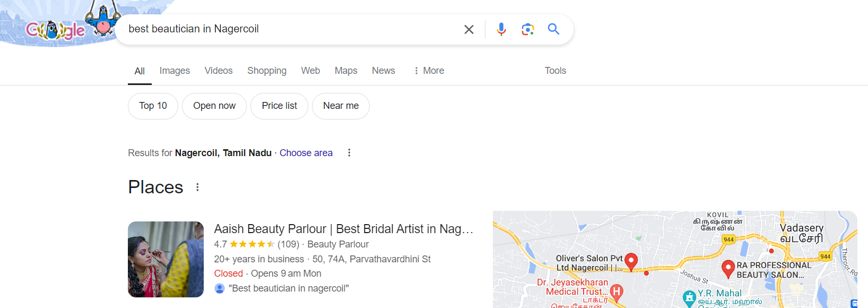
Task: Select the Price list filter chip
Action: (x=279, y=106)
